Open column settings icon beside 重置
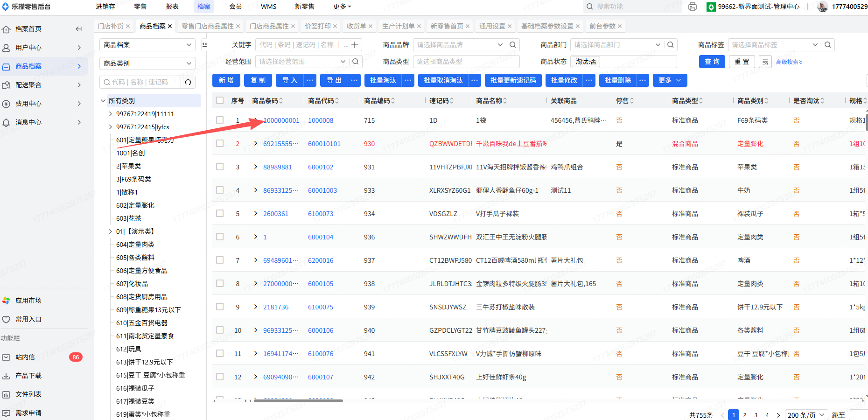The height and width of the screenshot is (420, 868). click(x=765, y=62)
